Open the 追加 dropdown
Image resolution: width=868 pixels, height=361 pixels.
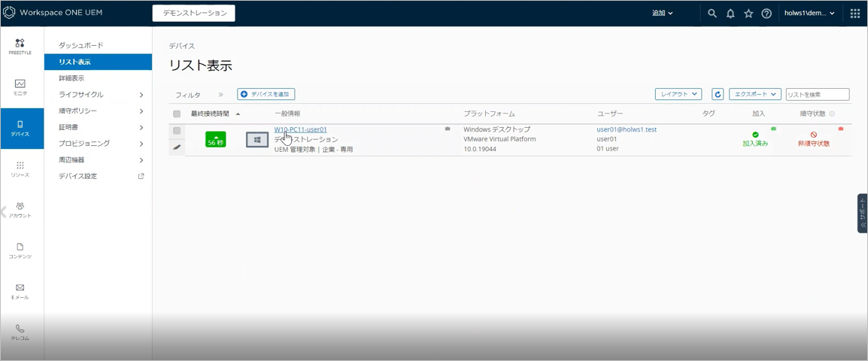(x=663, y=14)
